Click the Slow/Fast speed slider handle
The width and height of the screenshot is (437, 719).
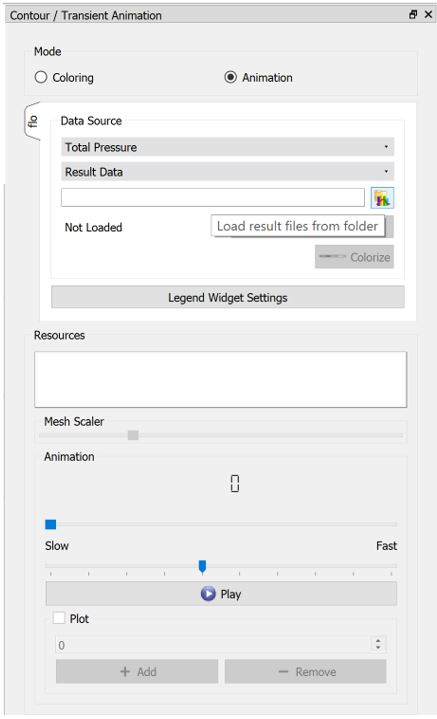click(202, 566)
